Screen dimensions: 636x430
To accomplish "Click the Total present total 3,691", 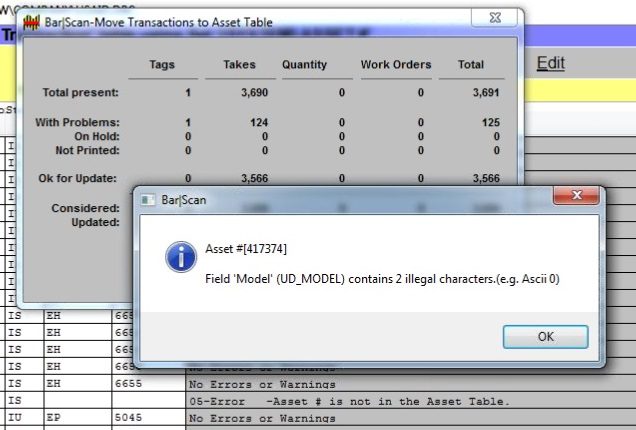I will [486, 92].
